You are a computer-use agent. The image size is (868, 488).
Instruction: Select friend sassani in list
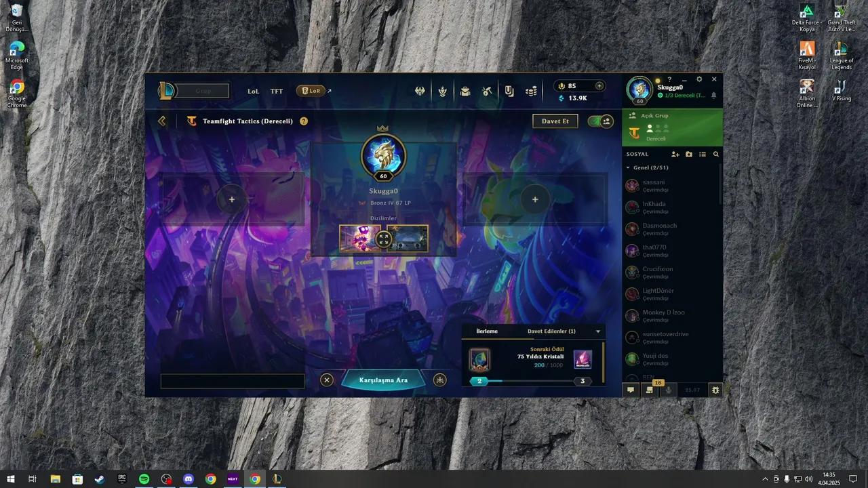coord(672,186)
